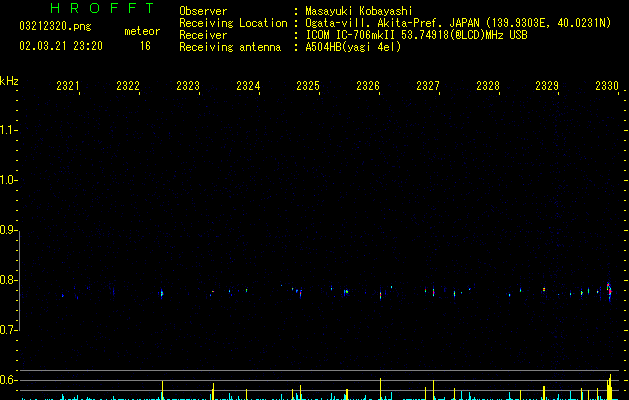Click the 0.6 kHz axis label
The height and width of the screenshot is (400, 629).
click(x=8, y=380)
